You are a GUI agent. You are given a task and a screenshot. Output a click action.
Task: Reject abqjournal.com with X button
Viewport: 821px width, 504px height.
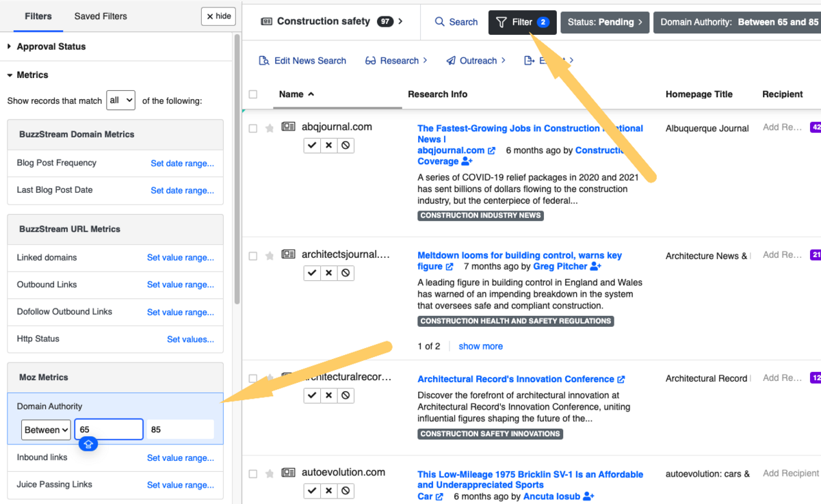pos(329,145)
